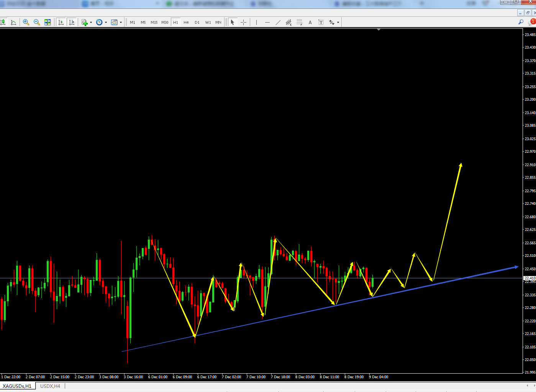Switch to candlestick chart display
The height and width of the screenshot is (392, 536).
(3, 22)
